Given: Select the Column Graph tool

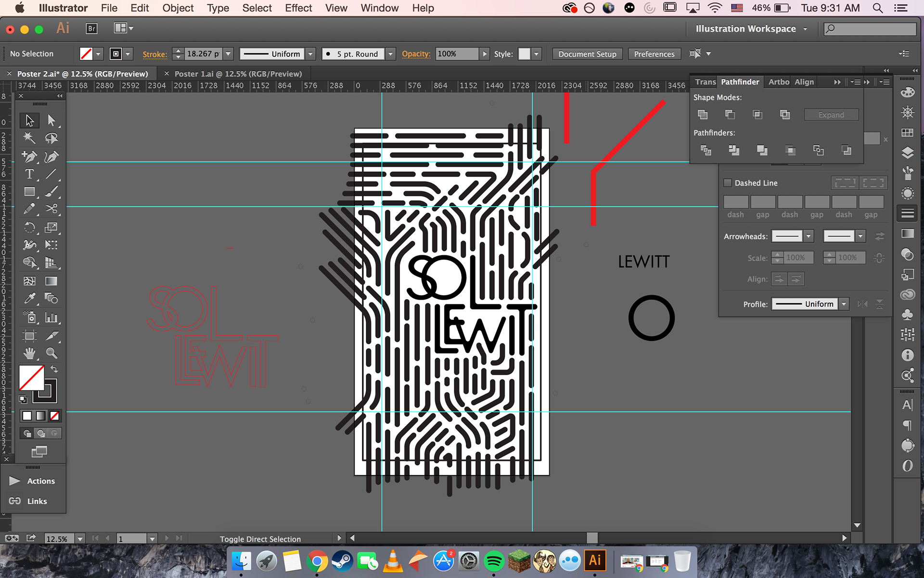Looking at the screenshot, I should point(51,317).
